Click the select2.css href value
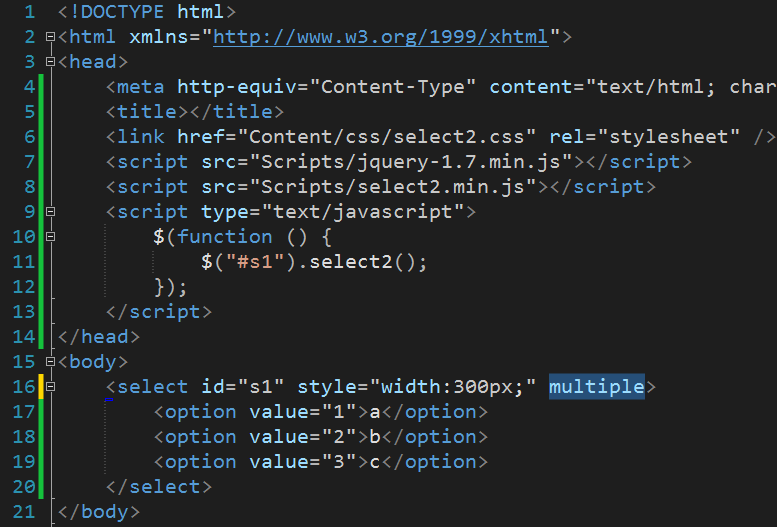Viewport: 777px width, 527px height. [387, 137]
